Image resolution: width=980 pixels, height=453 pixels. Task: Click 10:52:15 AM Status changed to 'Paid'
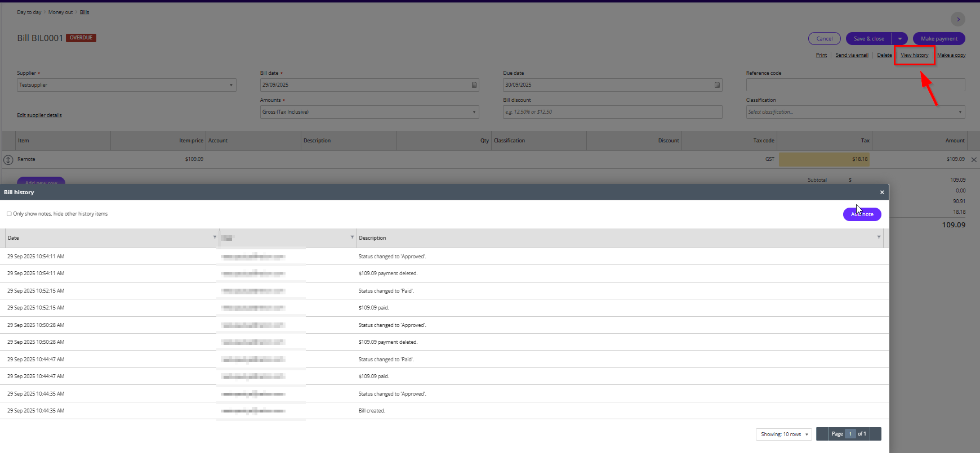click(444, 291)
